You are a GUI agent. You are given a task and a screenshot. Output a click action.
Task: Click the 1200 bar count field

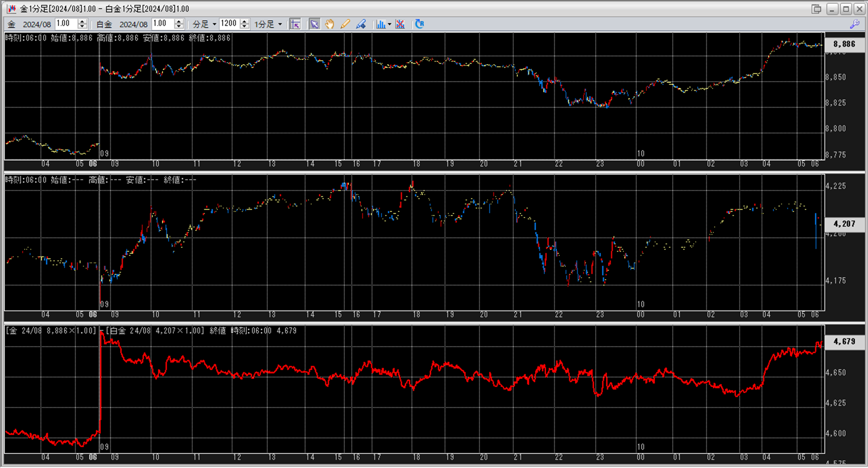229,24
